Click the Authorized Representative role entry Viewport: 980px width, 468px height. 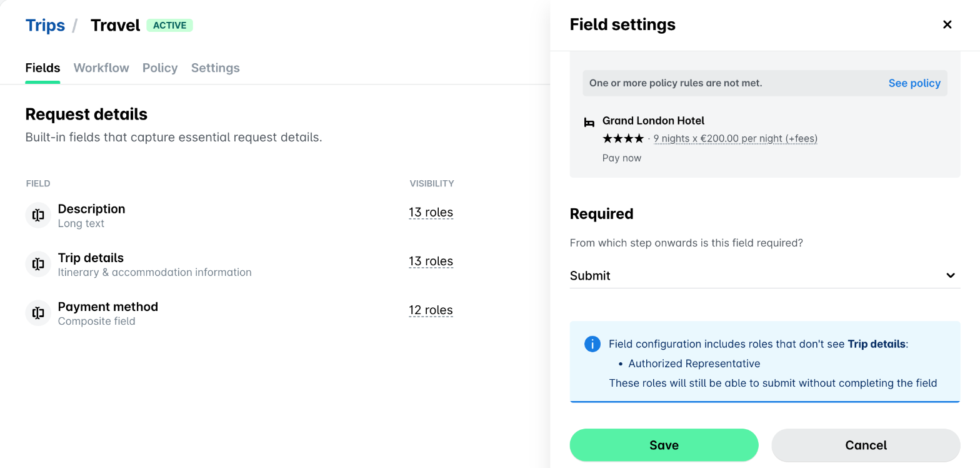coord(694,364)
